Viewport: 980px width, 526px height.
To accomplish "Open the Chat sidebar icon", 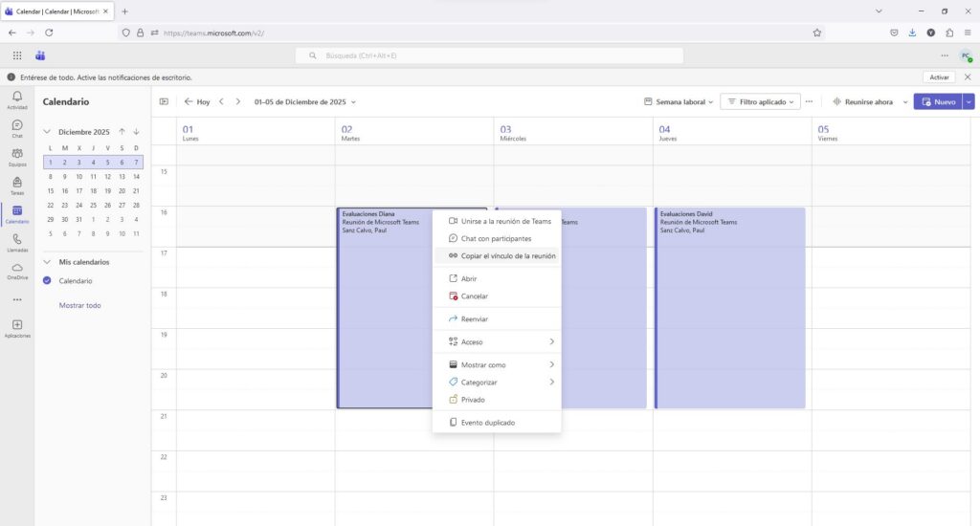I will click(17, 125).
